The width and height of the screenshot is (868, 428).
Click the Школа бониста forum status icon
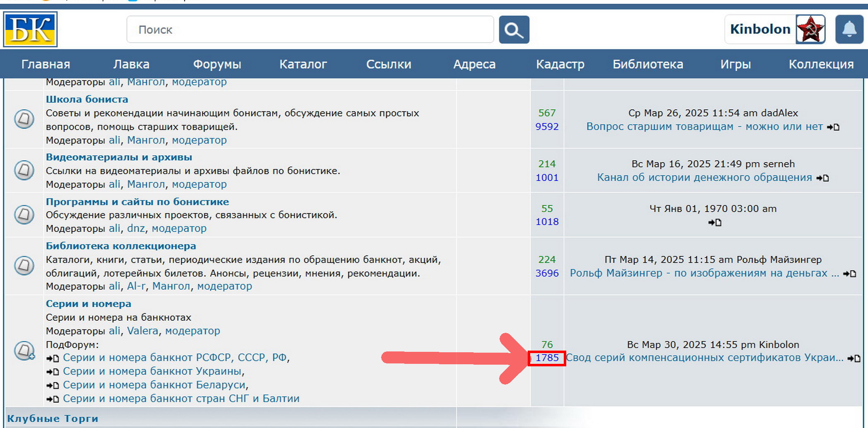click(24, 119)
